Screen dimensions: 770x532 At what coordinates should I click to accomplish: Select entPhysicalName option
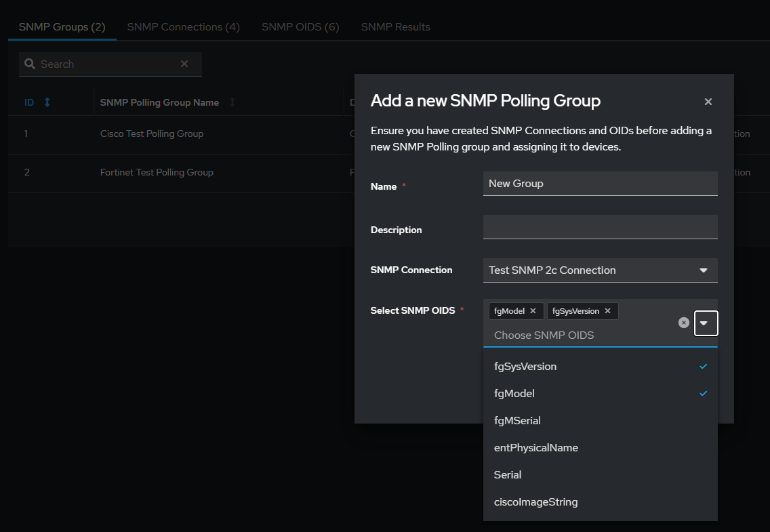pos(600,447)
